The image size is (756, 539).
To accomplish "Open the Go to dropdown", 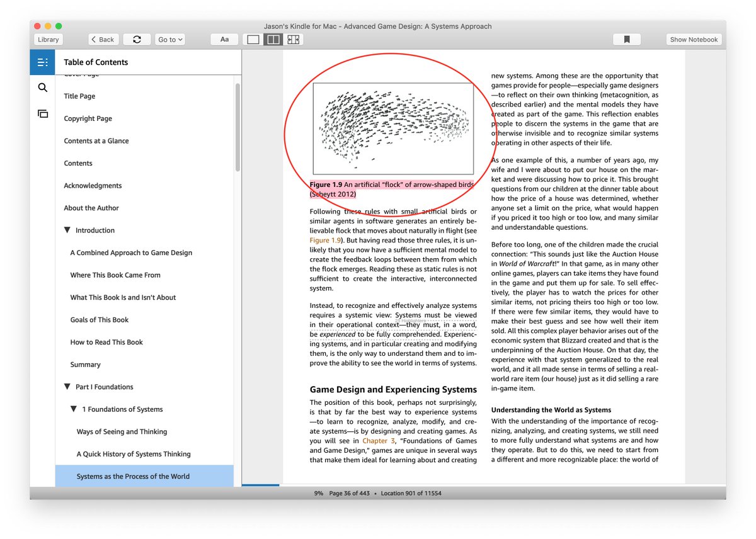I will point(170,39).
